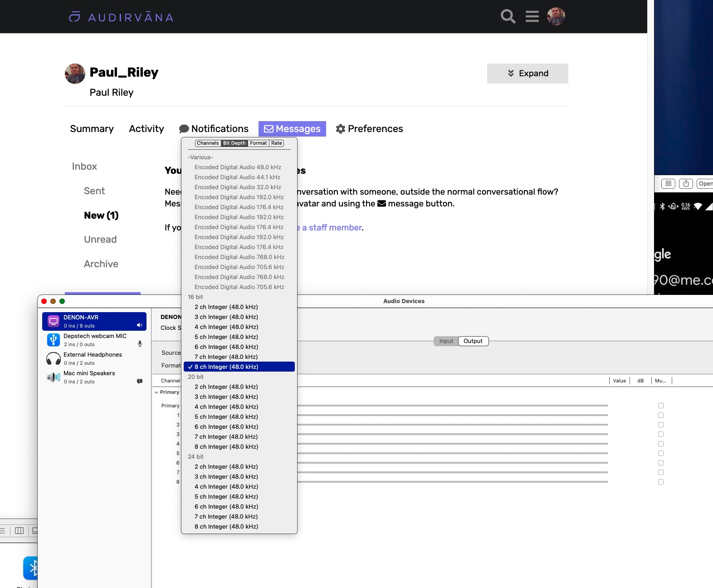
Task: Toggle mute checkbox for channel 3
Action: point(661,434)
